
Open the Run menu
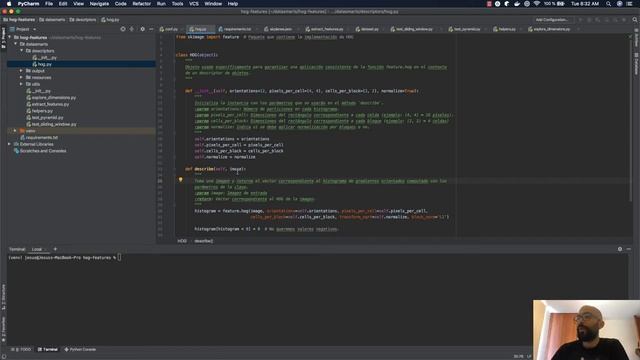click(161, 4)
